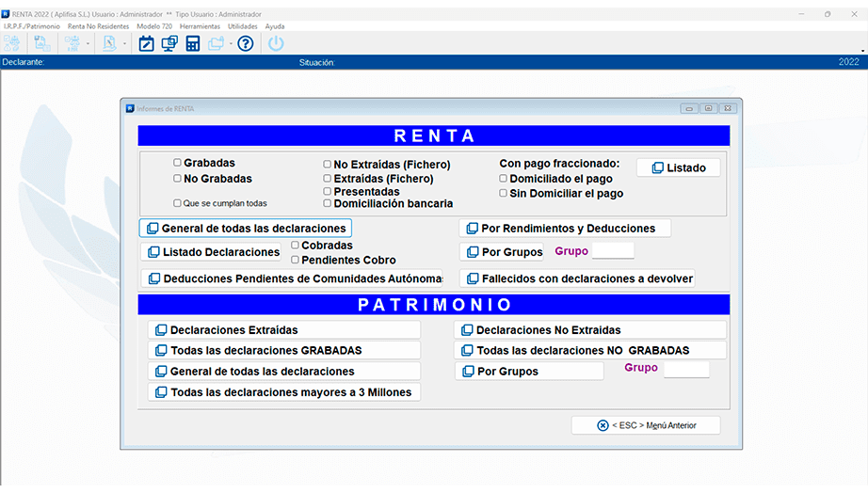This screenshot has height=493, width=868.
Task: Open Fallecidos con declaraciones a devolver
Action: click(x=577, y=278)
